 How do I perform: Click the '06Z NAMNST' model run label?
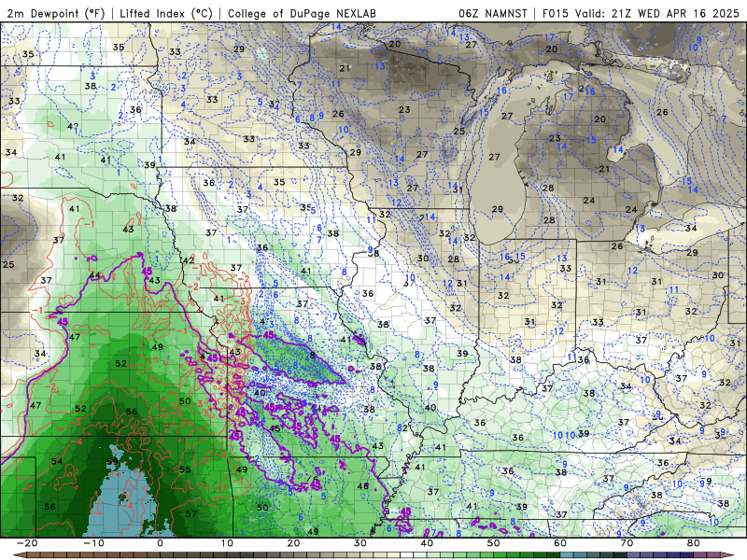(x=493, y=13)
